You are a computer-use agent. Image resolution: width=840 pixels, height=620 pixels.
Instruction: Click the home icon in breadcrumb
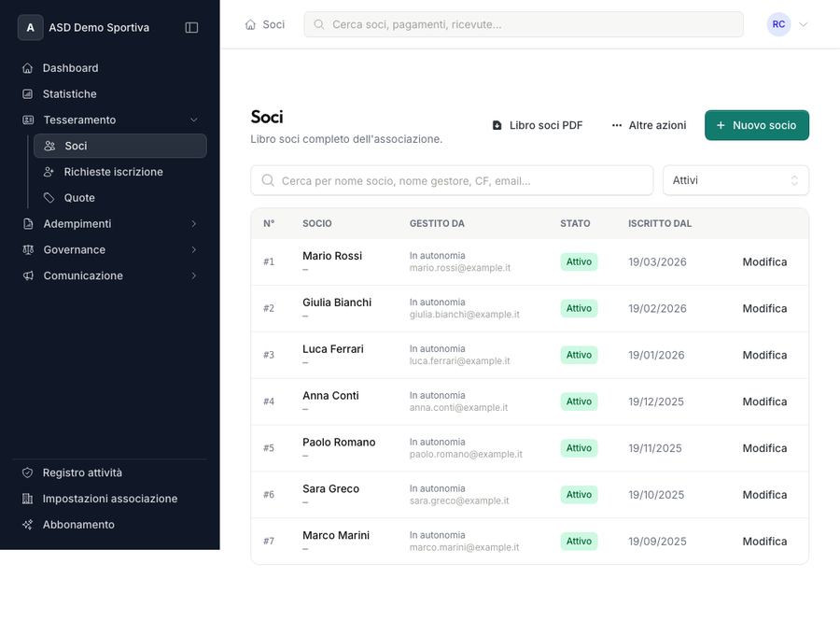pyautogui.click(x=250, y=24)
